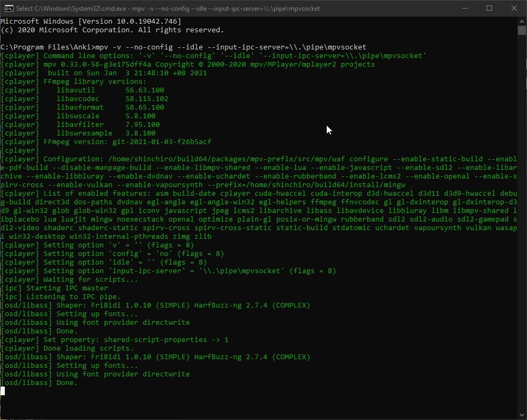
Task: Click the 'C:\Program Files\Anki>mpv' command line
Action: click(x=184, y=47)
